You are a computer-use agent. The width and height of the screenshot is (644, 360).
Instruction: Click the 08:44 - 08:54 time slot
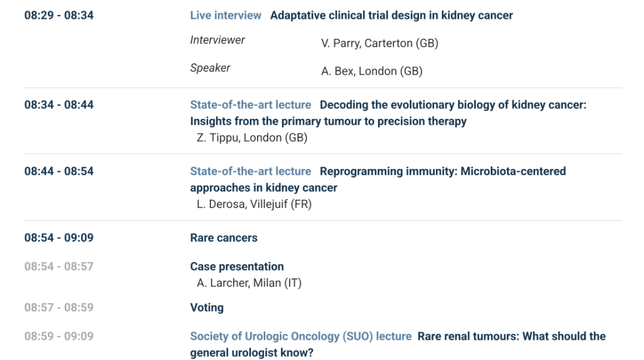point(59,171)
